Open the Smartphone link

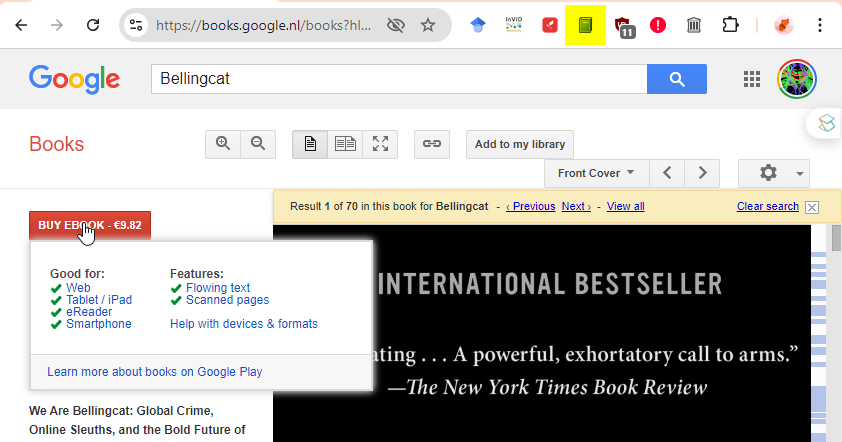tap(99, 324)
